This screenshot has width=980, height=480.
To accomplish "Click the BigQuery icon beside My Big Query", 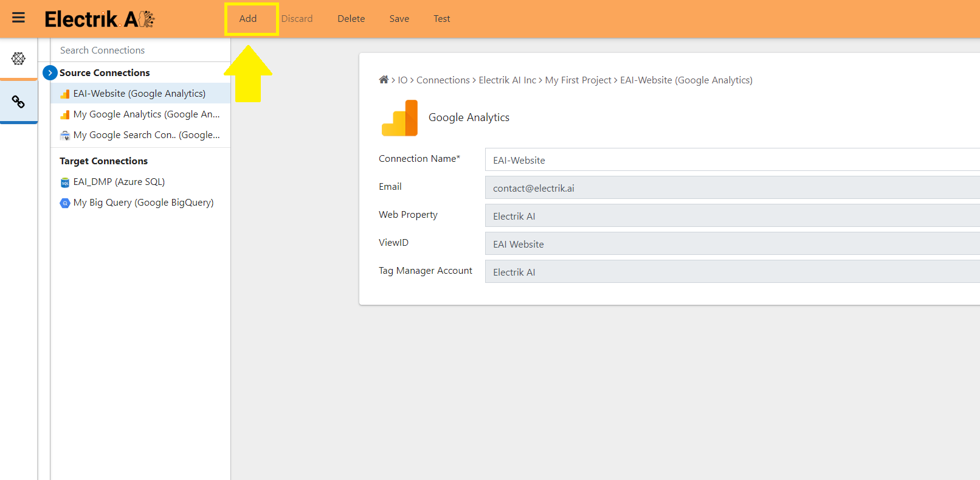I will 65,203.
